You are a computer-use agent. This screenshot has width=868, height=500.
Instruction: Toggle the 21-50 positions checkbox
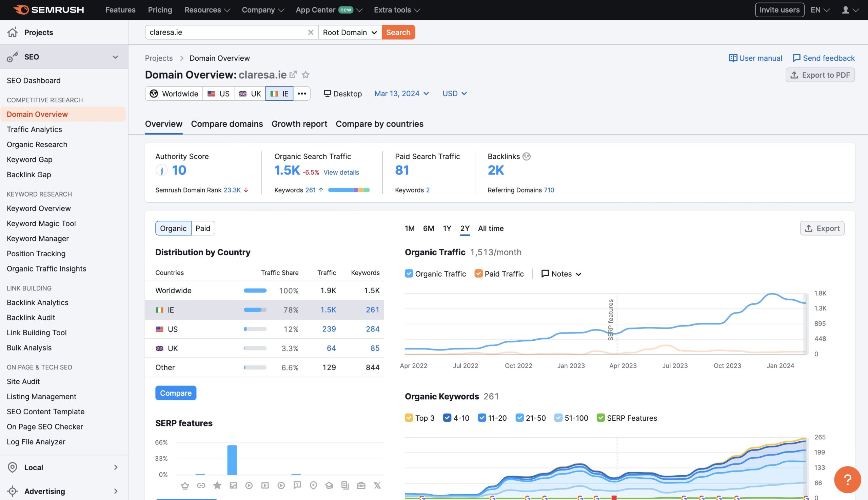coord(519,418)
